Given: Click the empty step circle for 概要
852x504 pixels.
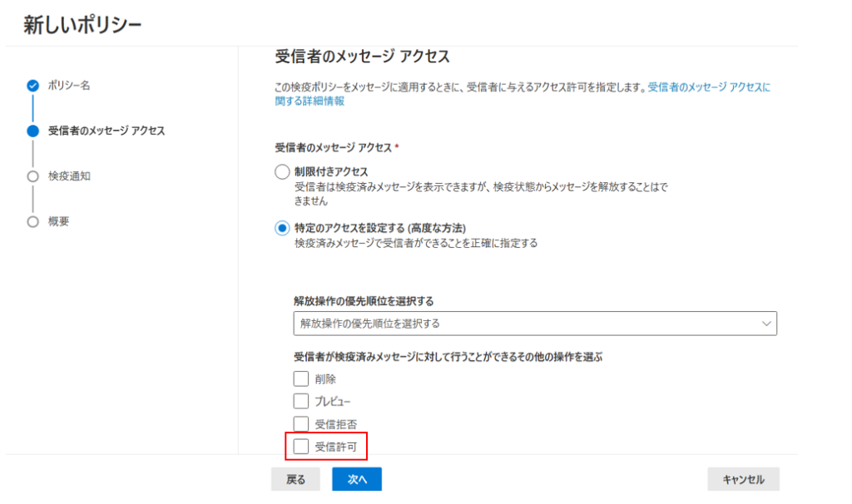Looking at the screenshot, I should pos(32,222).
